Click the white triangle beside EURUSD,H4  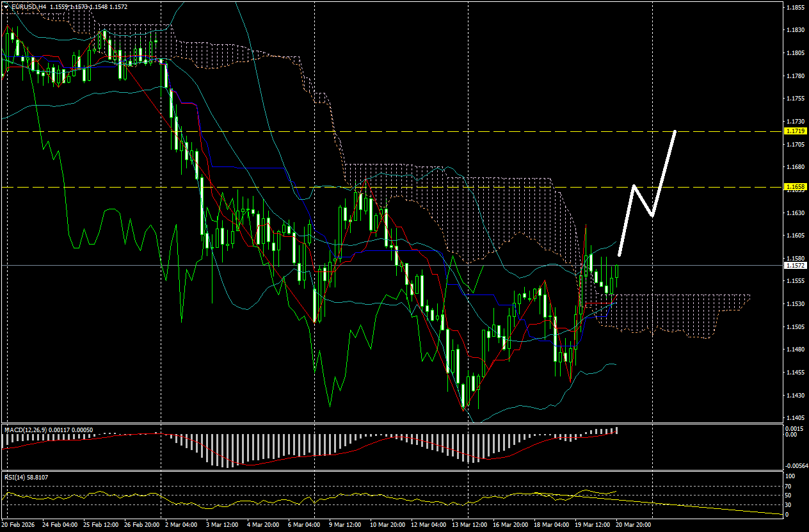[x=6, y=6]
